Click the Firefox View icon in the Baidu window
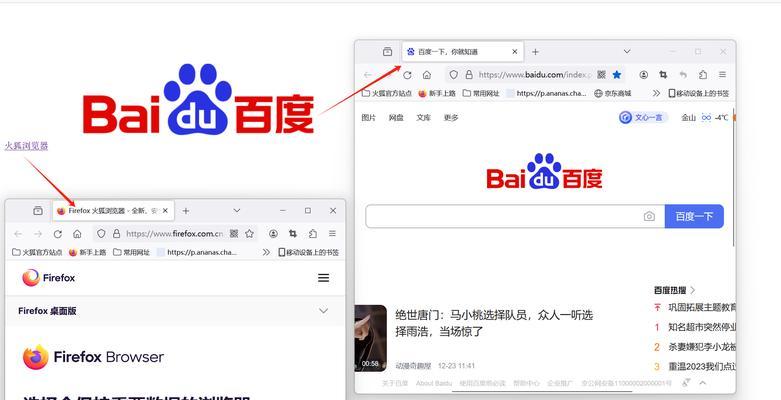Screen dimensions: 781x400 388,51
